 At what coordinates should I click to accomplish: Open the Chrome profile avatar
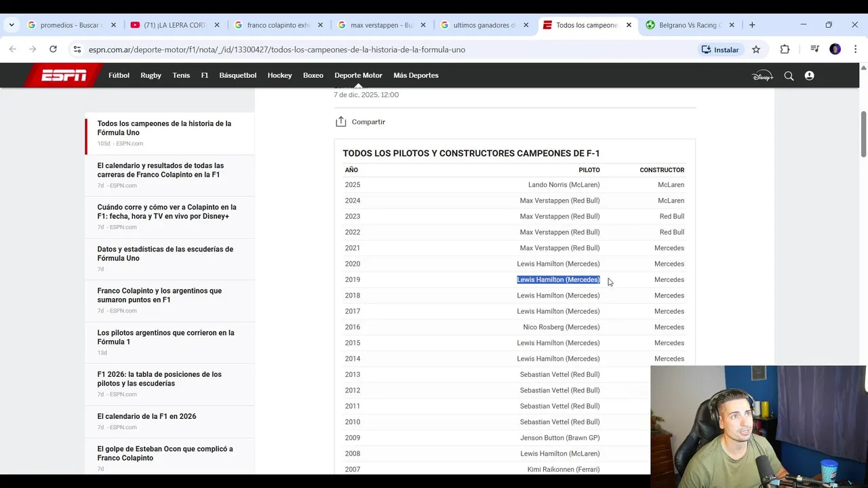835,49
